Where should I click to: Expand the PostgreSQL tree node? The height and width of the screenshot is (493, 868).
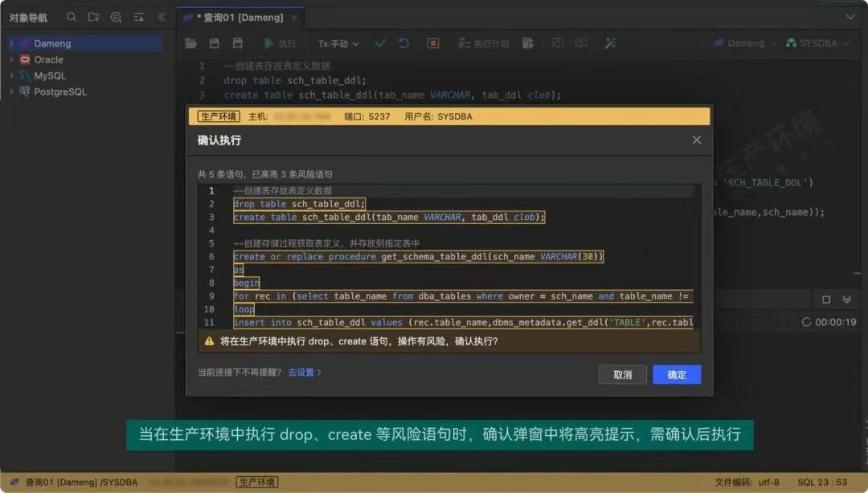11,92
